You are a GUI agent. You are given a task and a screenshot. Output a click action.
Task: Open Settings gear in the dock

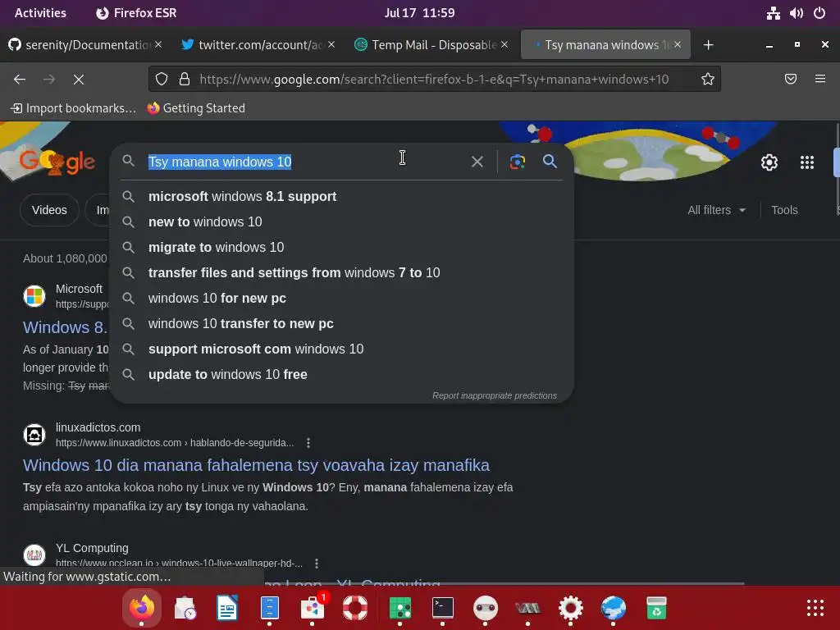pyautogui.click(x=571, y=609)
